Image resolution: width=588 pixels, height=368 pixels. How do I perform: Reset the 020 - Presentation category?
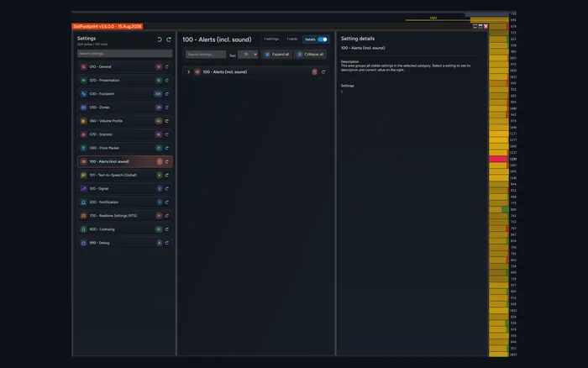tap(167, 81)
